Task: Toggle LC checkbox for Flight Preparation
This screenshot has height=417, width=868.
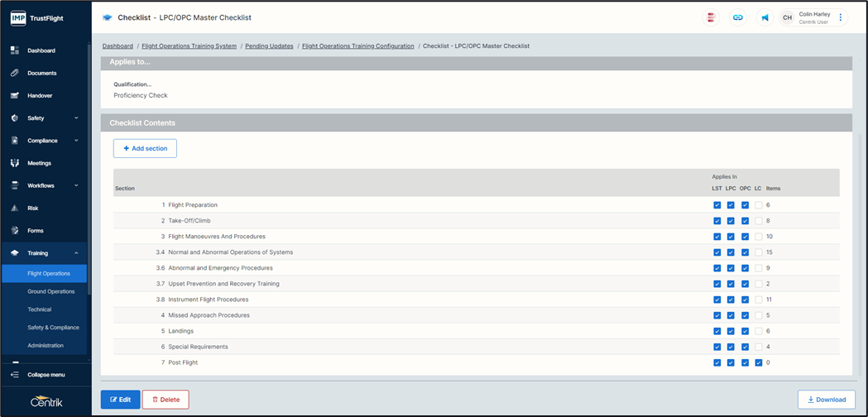Action: pos(758,205)
